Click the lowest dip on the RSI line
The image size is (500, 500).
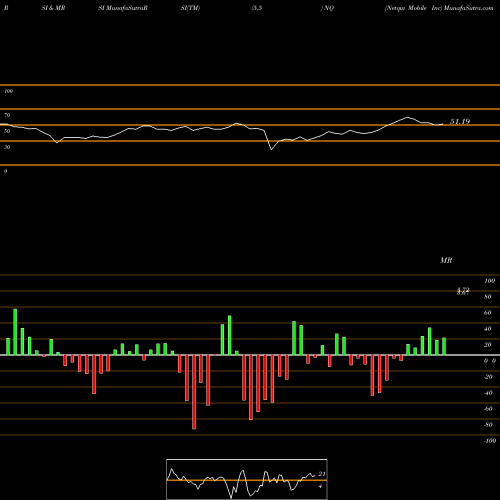point(271,149)
